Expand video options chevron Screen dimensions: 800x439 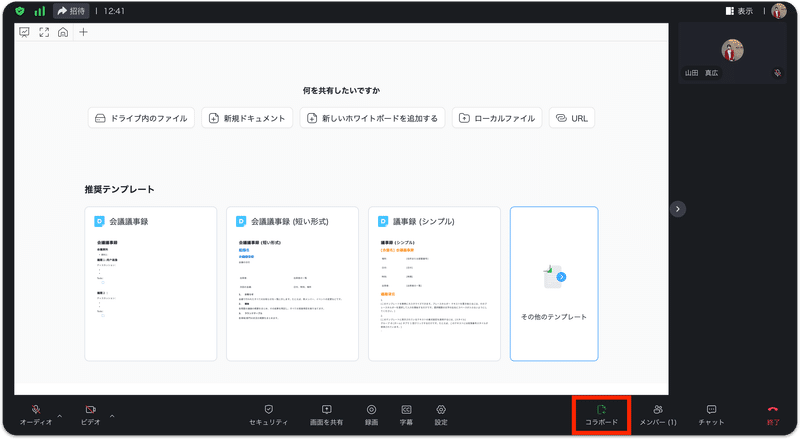tap(112, 416)
